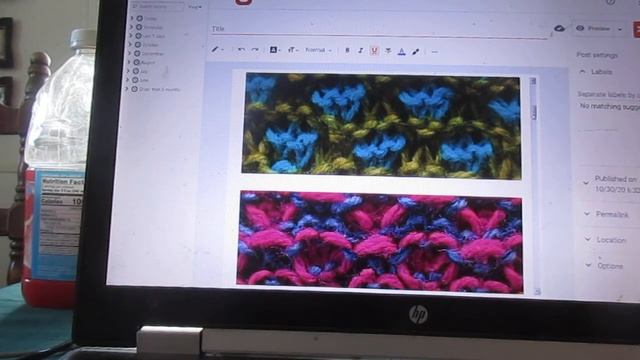
Task: Click the July clock icon
Action: 136,71
